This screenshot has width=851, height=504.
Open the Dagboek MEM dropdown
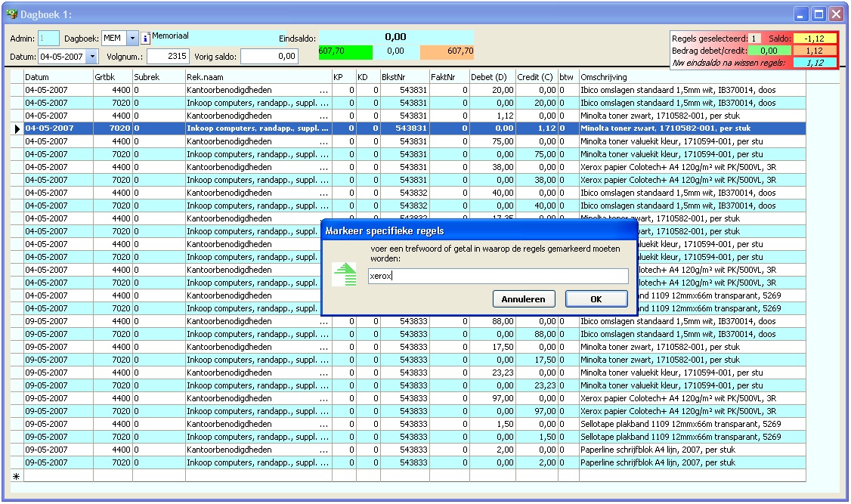coord(132,38)
